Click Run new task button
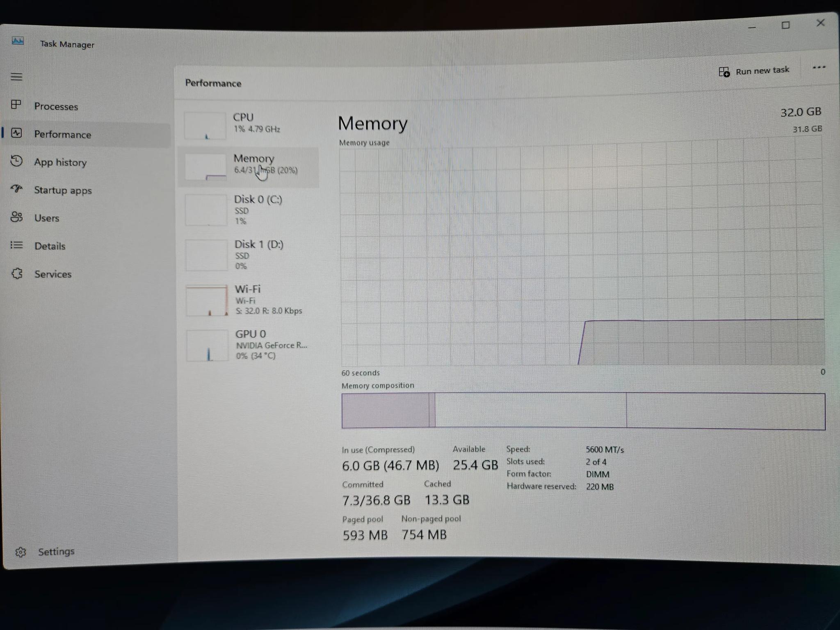Viewport: 840px width, 630px height. (x=754, y=71)
